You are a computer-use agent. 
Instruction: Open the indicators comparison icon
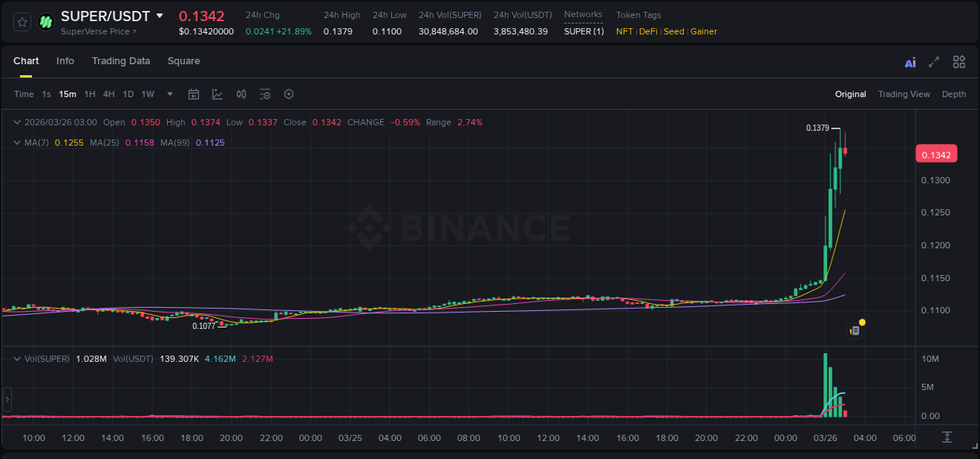241,94
